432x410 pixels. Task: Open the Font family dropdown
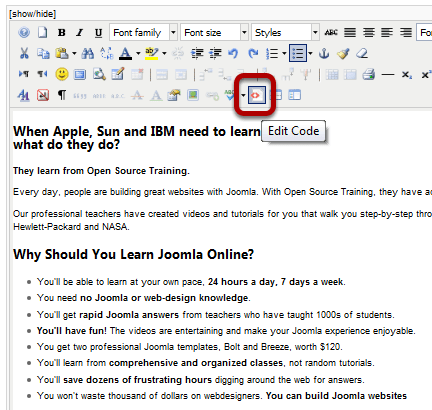143,32
